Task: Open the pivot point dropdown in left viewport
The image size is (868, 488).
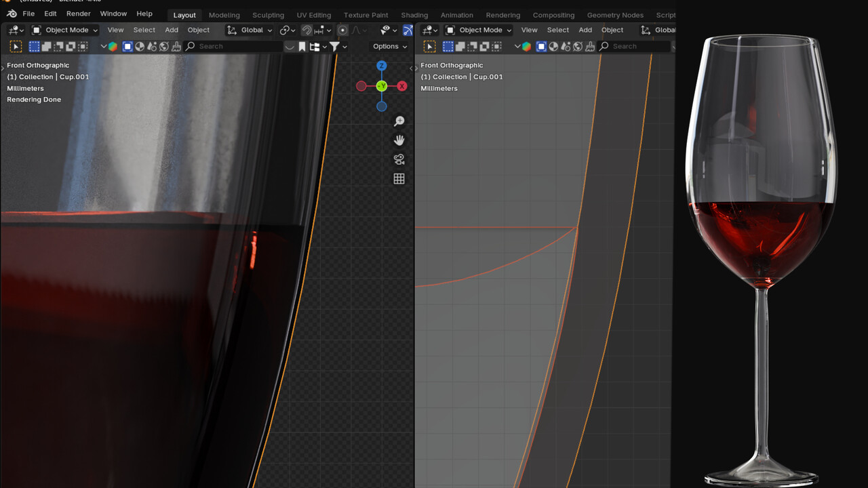Action: point(288,30)
